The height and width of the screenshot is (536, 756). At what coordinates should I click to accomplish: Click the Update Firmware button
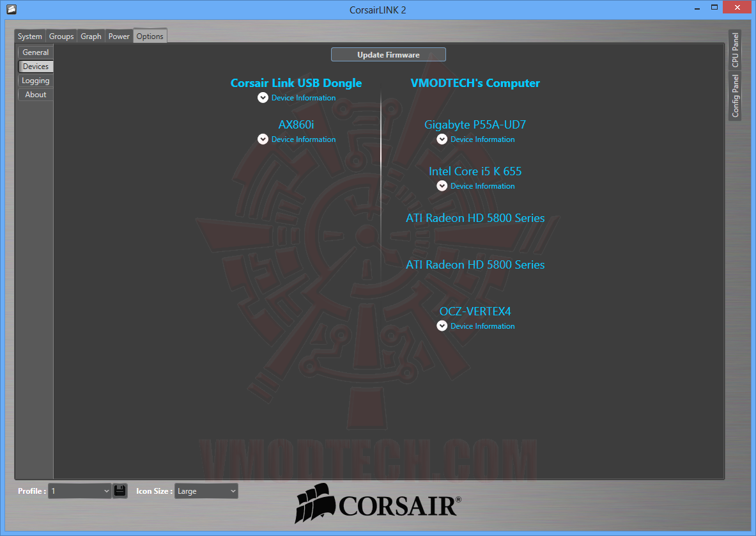point(389,54)
